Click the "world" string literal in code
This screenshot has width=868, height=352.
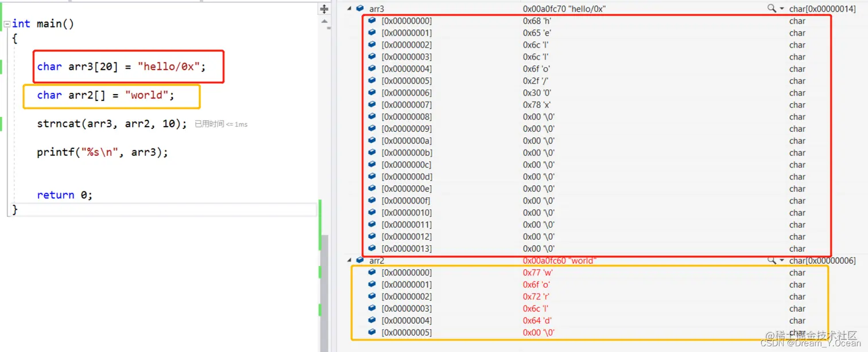click(x=147, y=95)
